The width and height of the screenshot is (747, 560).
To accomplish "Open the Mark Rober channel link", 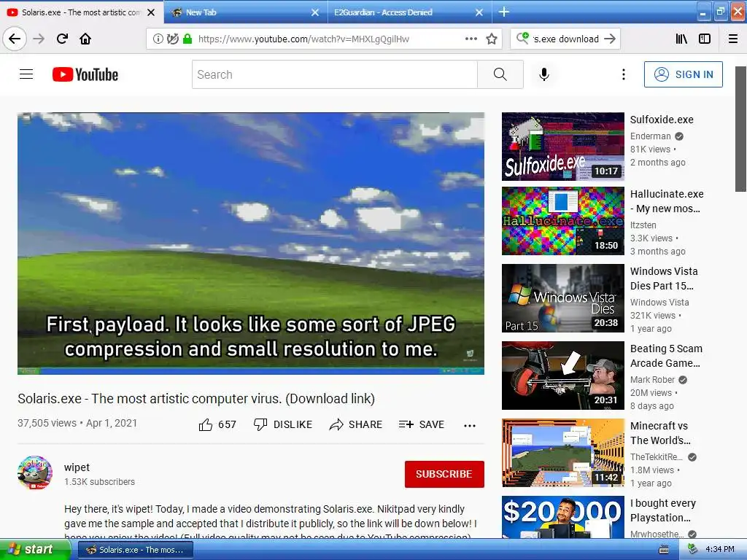I will coord(653,379).
